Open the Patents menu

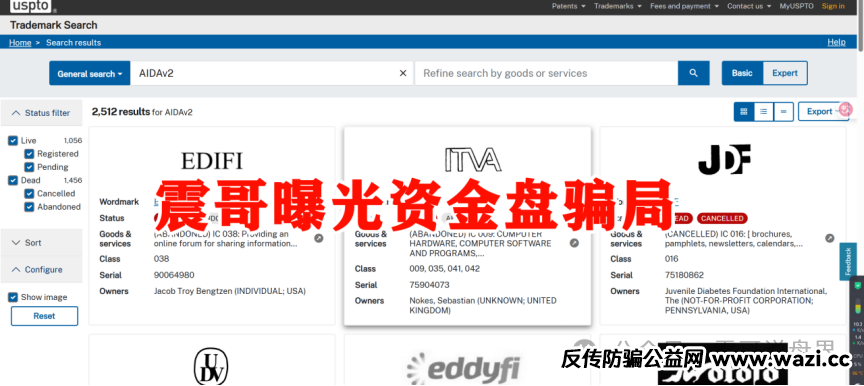pyautogui.click(x=569, y=6)
